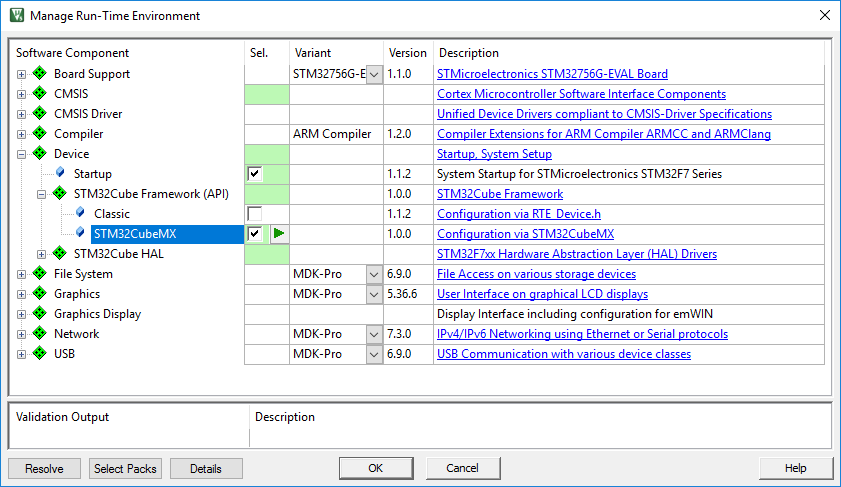Screen dimensions: 841x487
Task: Click the Details button
Action: point(206,468)
